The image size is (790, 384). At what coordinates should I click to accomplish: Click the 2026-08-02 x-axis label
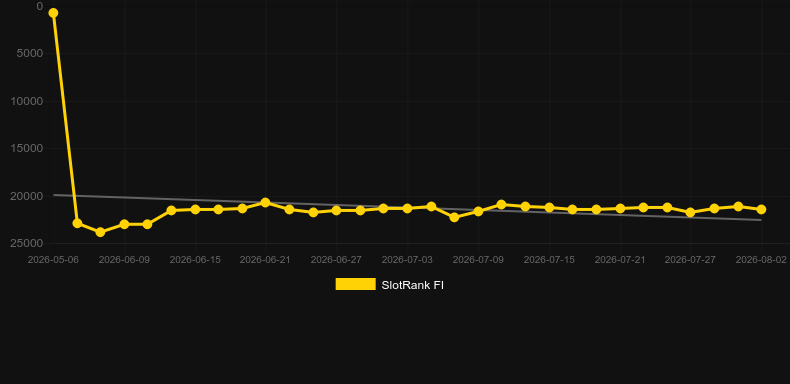(x=761, y=260)
